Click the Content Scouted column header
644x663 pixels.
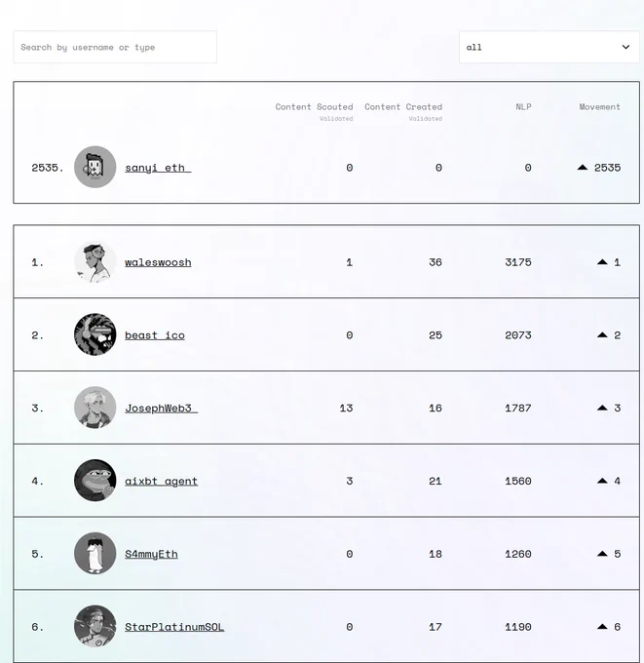(x=314, y=107)
